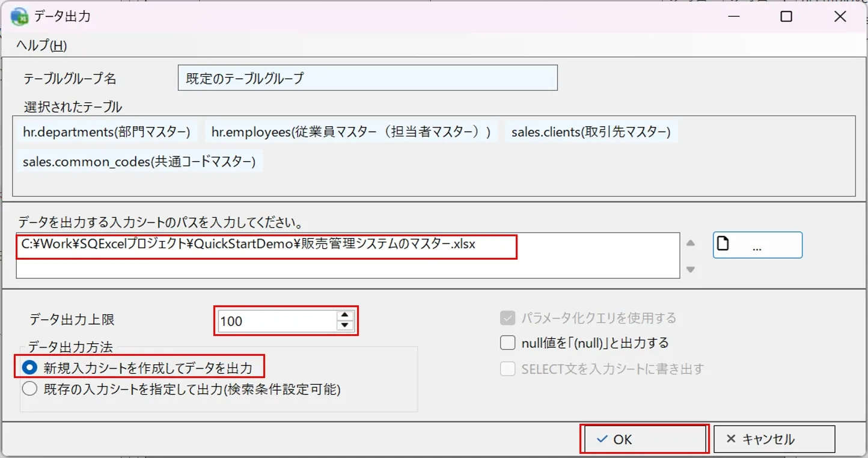Click the path box scroll up arrow
The image size is (868, 458).
click(x=691, y=243)
